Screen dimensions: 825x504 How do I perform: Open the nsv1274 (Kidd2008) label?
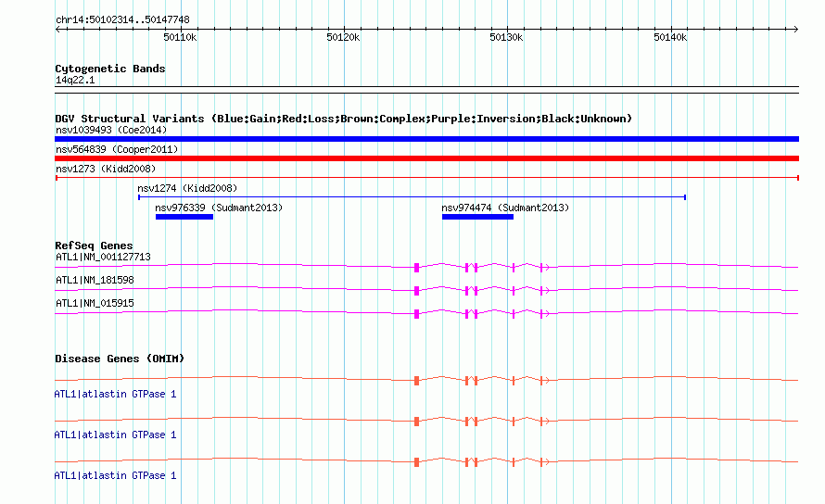187,188
